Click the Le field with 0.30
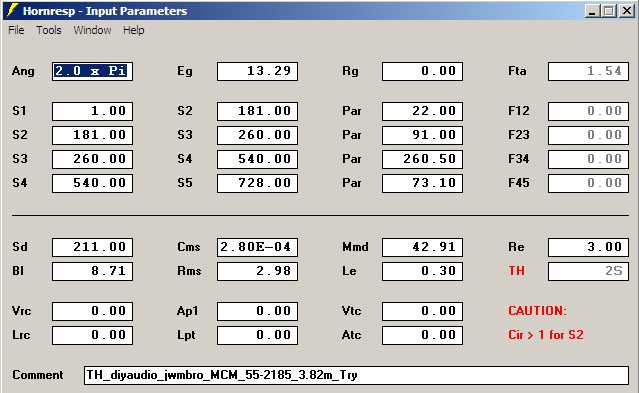The image size is (639, 393). (x=423, y=271)
